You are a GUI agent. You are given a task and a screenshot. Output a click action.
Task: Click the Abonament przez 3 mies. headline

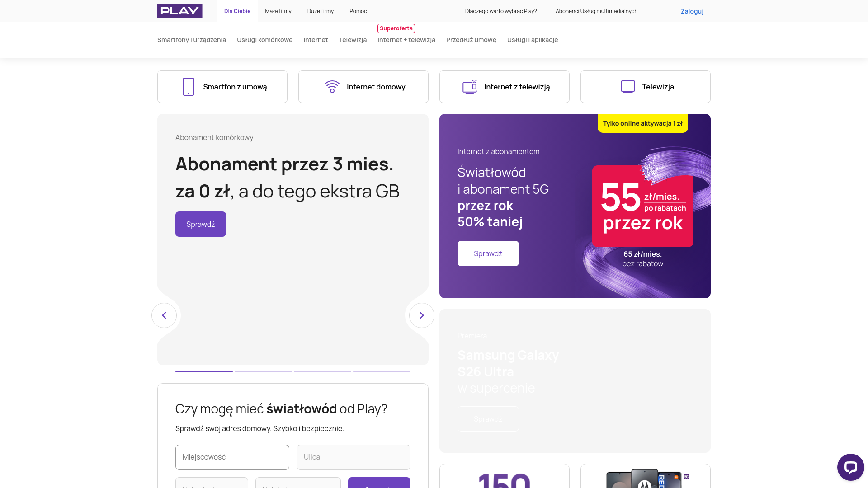click(288, 178)
